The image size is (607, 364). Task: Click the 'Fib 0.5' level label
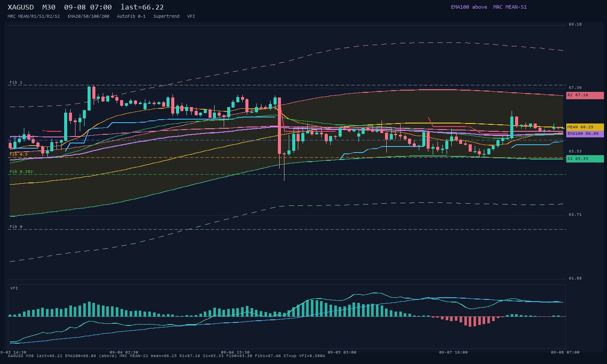point(19,154)
